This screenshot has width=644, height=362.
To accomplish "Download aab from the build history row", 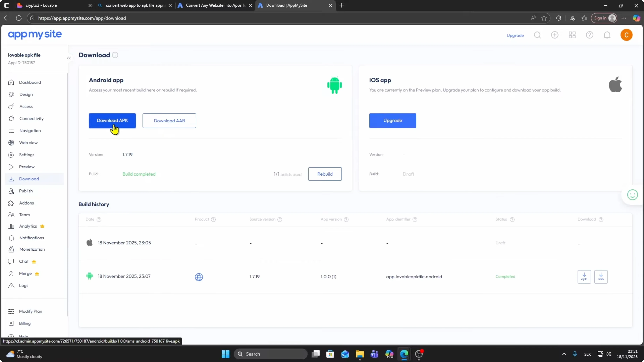I will [601, 276].
